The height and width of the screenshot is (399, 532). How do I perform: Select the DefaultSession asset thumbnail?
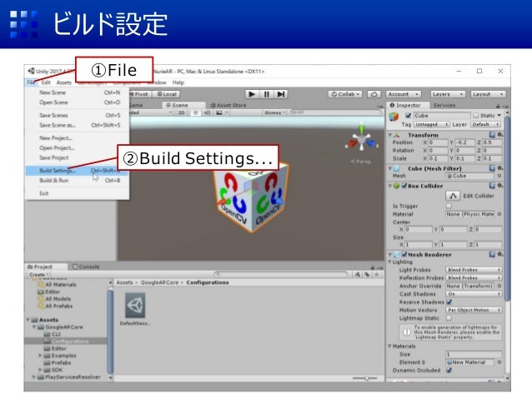pyautogui.click(x=135, y=306)
